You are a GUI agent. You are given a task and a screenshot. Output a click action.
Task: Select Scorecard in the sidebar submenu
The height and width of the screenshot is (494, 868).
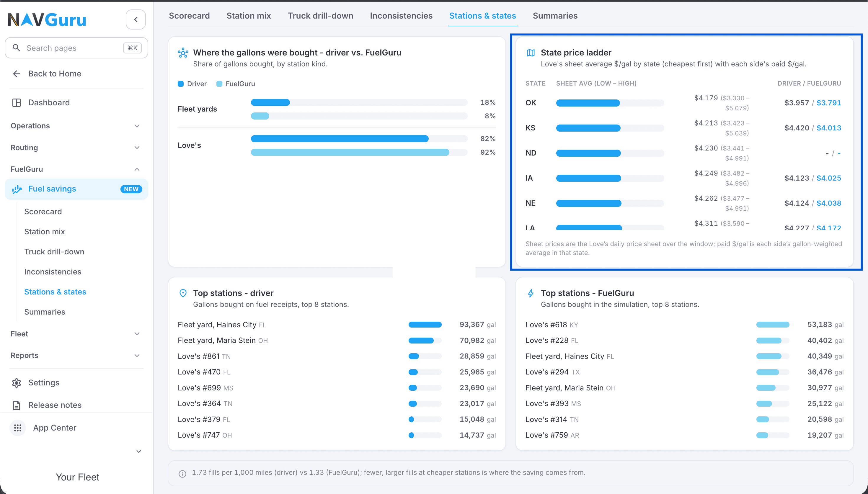click(x=43, y=212)
